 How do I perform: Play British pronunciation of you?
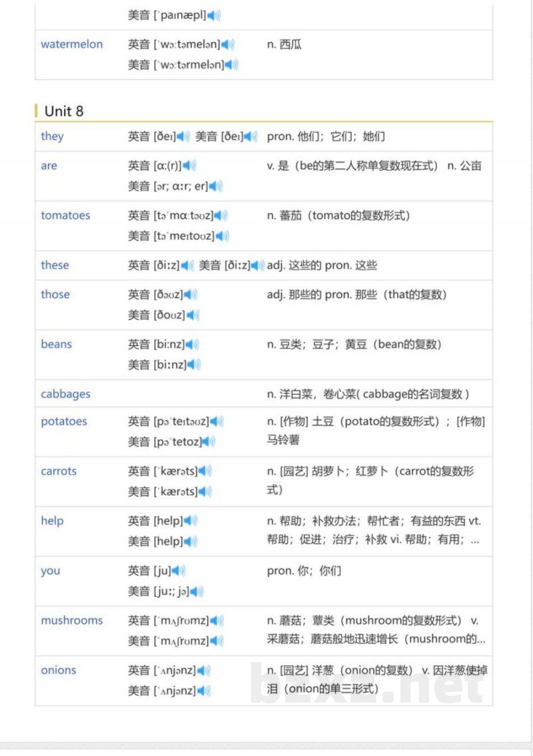[179, 571]
